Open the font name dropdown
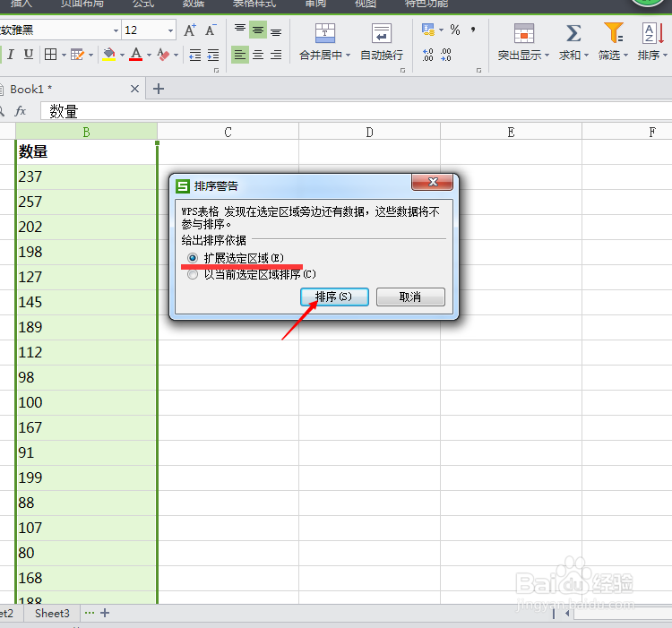The width and height of the screenshot is (672, 628). (116, 30)
